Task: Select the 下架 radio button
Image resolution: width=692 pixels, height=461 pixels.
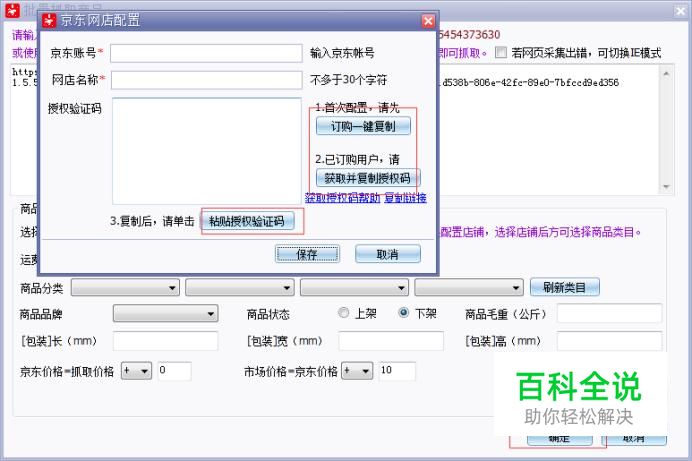Action: pyautogui.click(x=403, y=313)
